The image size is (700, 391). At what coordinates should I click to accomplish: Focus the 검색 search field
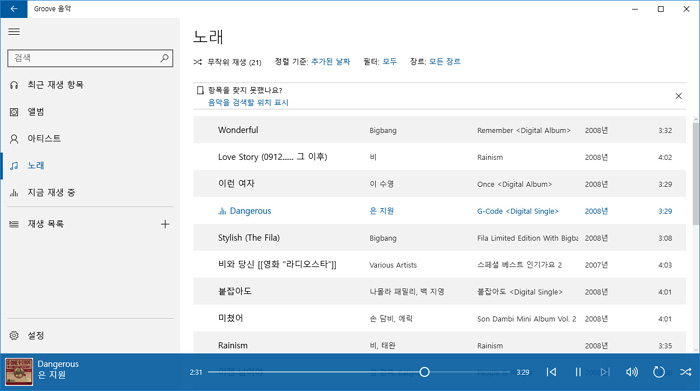point(90,58)
